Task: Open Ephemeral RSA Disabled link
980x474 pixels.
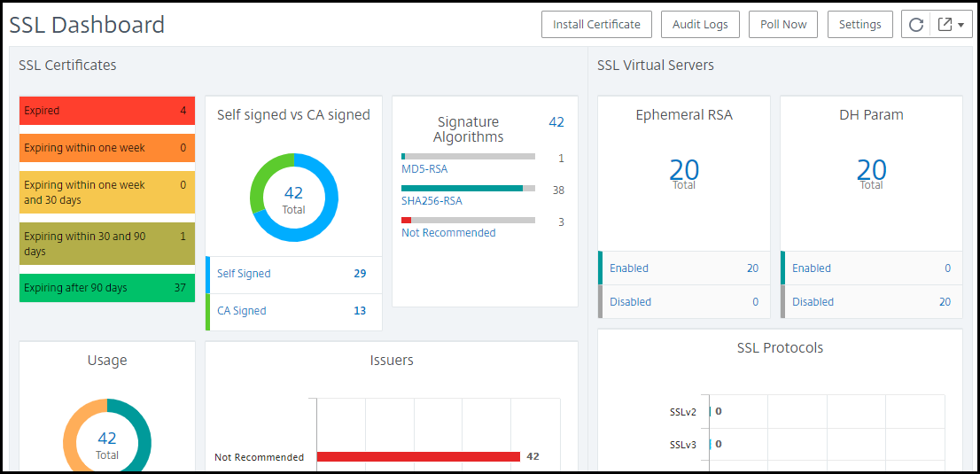Action: (630, 302)
